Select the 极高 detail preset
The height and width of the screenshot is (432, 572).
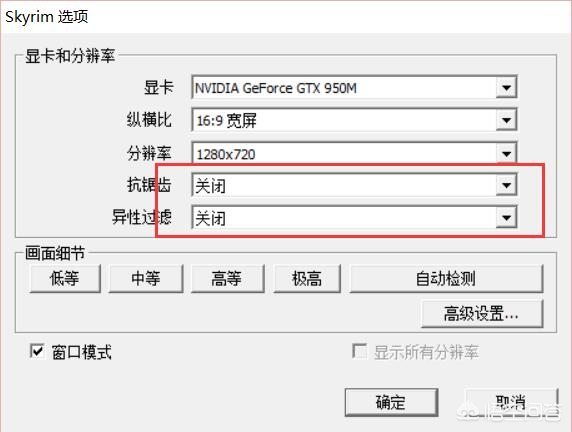[307, 279]
